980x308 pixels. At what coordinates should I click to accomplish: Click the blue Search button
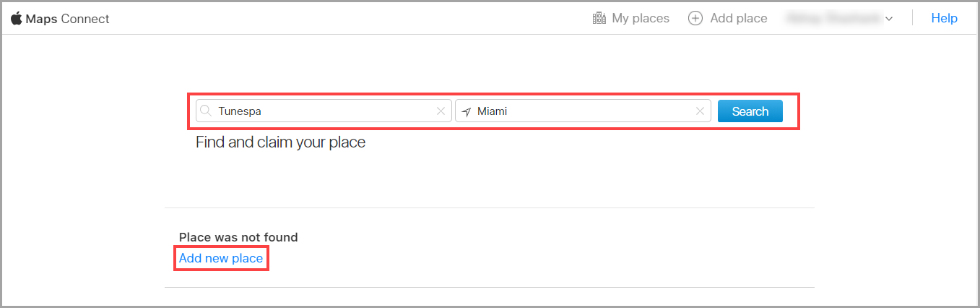click(x=750, y=111)
